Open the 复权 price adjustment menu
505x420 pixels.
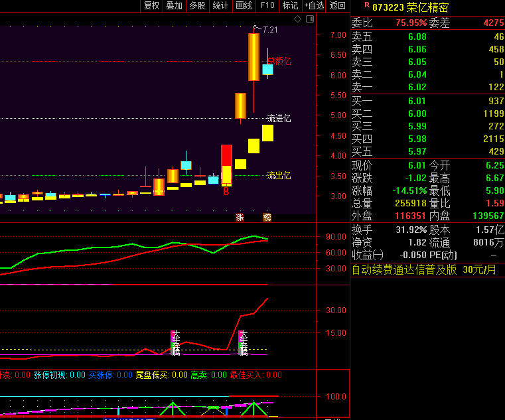152,6
